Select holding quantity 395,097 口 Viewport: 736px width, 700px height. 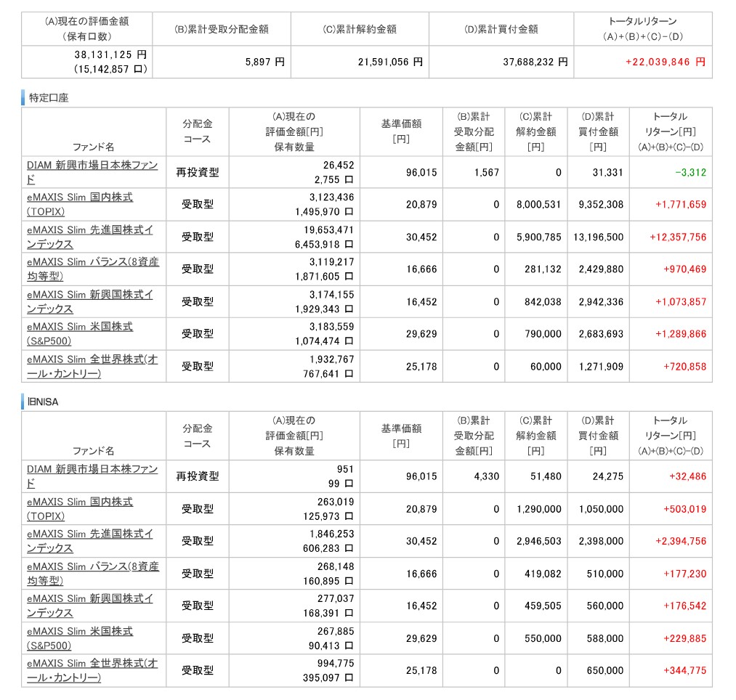coord(328,678)
